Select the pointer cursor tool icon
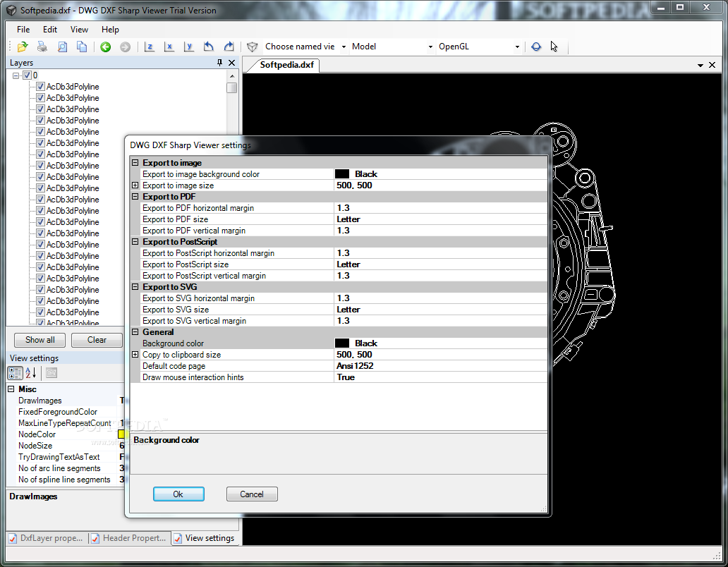The image size is (728, 567). [554, 47]
